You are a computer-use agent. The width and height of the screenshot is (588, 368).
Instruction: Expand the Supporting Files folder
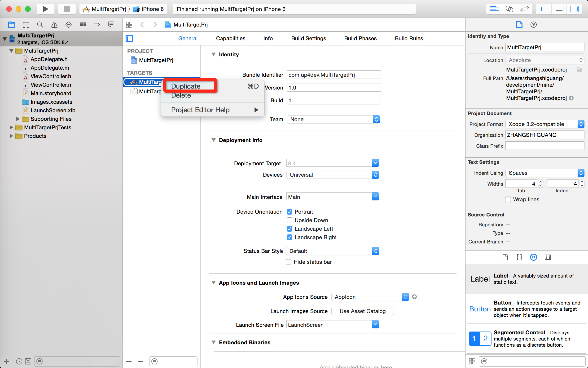coord(18,119)
